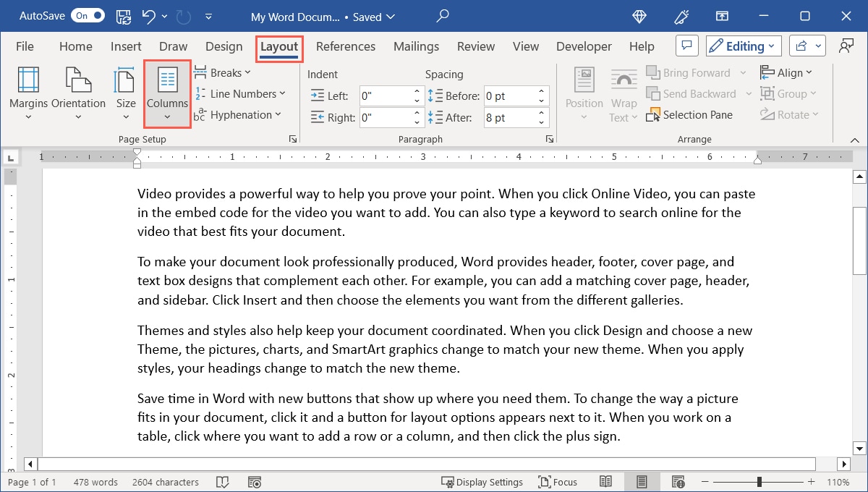The image size is (868, 492).
Task: Open the Size options
Action: 125,93
